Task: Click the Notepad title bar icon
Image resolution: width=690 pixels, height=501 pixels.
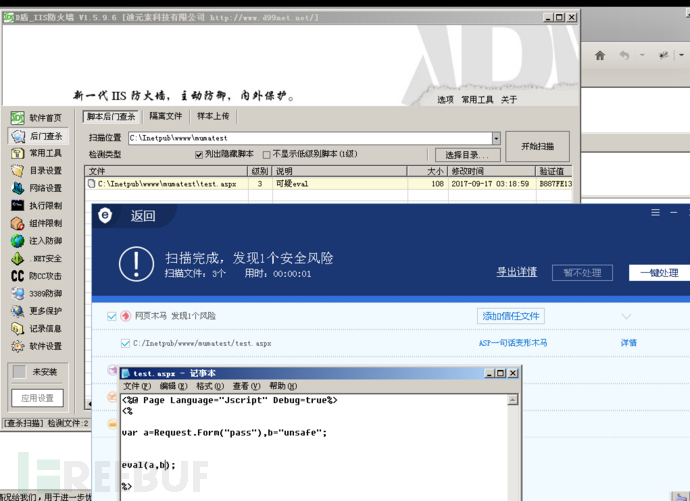Action: point(126,373)
